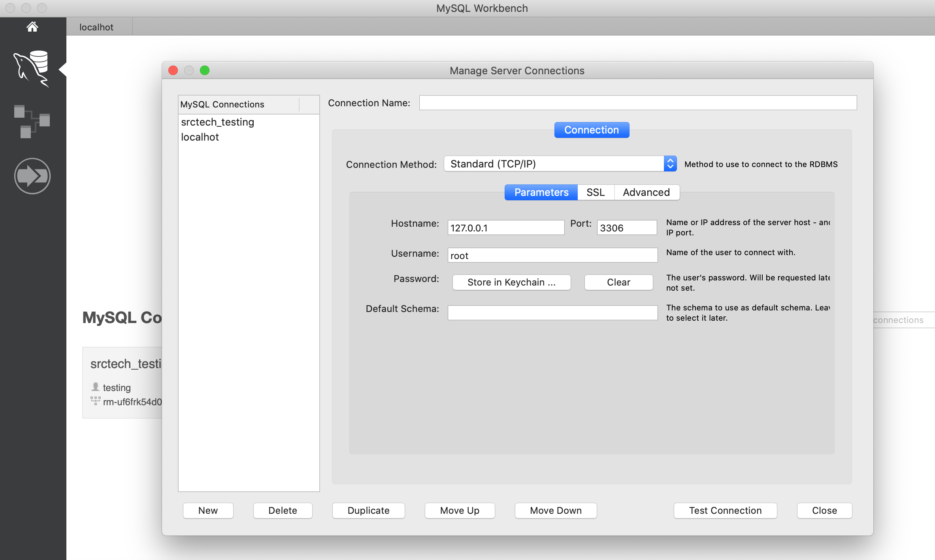
Task: Click the Move Up button
Action: (x=460, y=511)
